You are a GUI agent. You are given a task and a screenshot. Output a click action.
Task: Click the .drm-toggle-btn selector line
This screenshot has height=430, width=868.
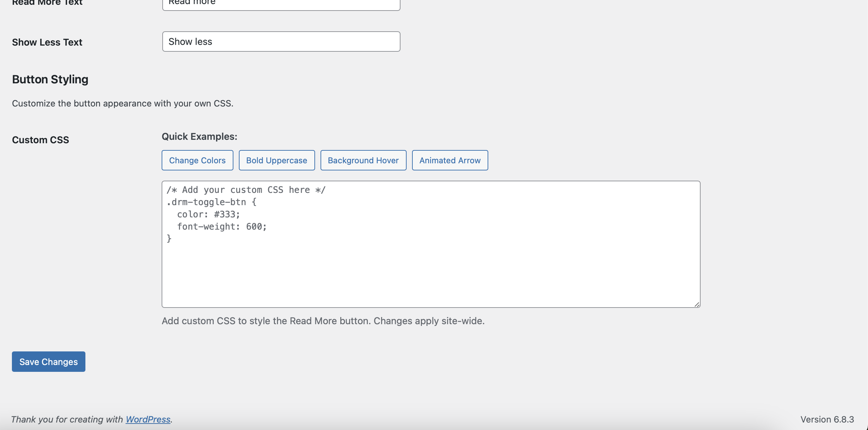(x=211, y=202)
